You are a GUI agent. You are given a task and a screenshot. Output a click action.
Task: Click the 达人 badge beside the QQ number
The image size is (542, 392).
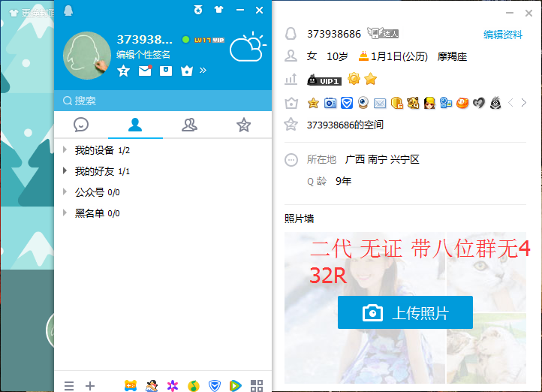click(383, 33)
